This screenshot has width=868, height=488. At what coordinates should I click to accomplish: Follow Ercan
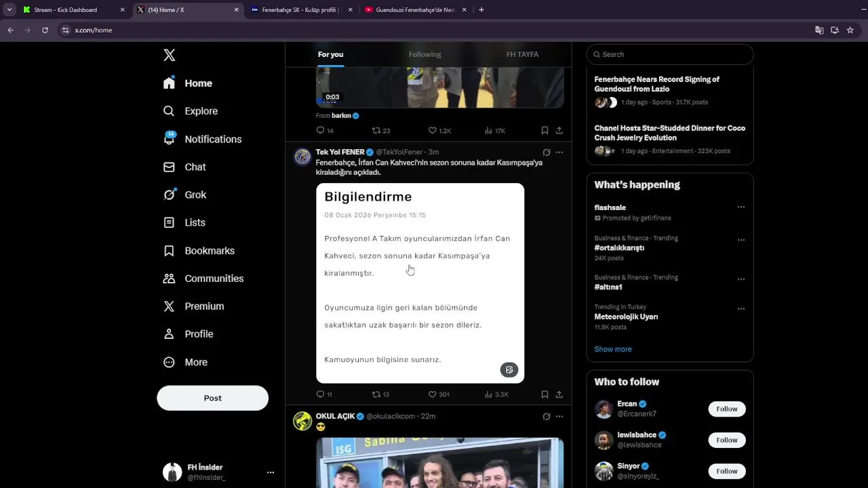pyautogui.click(x=727, y=409)
